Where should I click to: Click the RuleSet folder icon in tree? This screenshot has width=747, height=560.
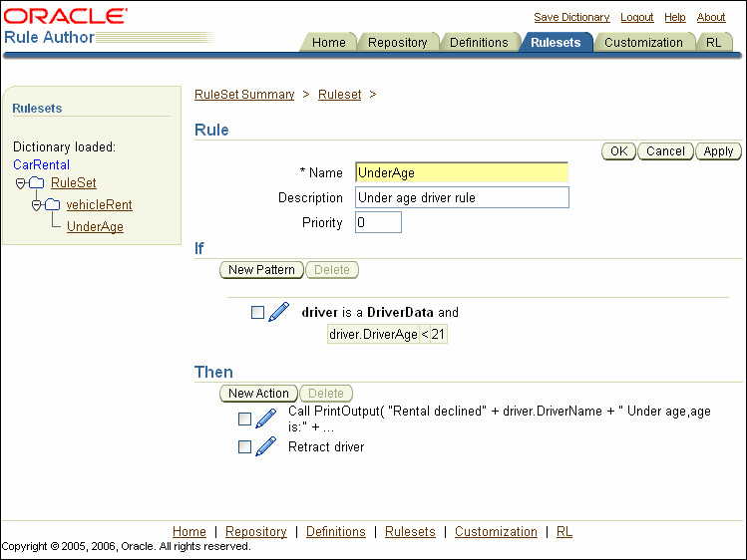pos(36,182)
